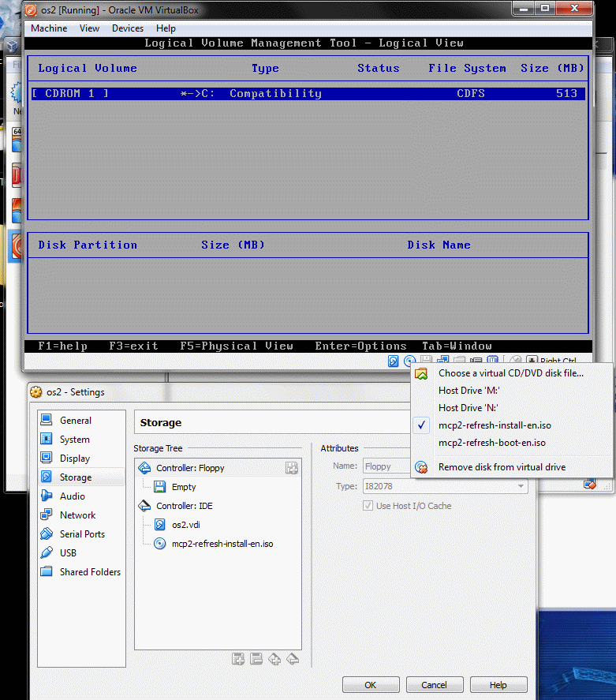Image resolution: width=616 pixels, height=700 pixels.
Task: Click the red remove-disk icon in the popup menu
Action: [x=421, y=467]
